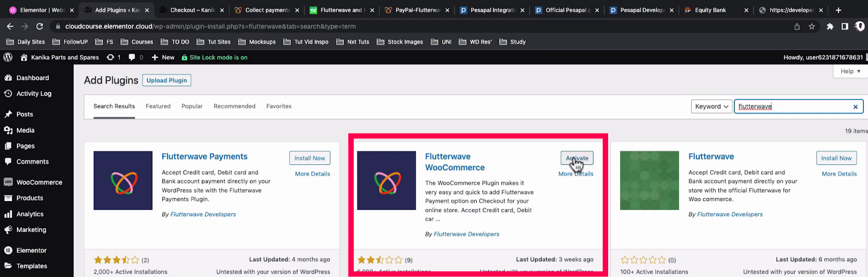Switch to the Popular tab
Screen dimensions: 868x277
tap(192, 106)
